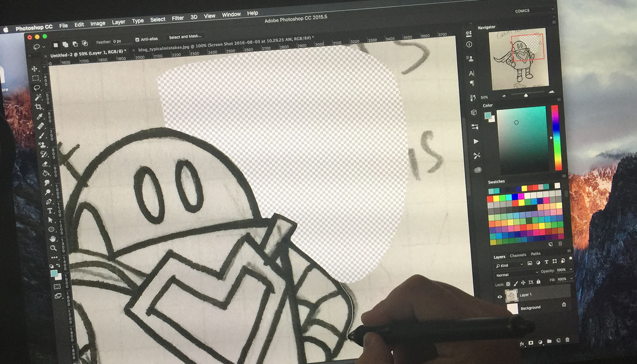
Task: Open the Creative Cloud Libraries panel icon
Action: tap(477, 170)
